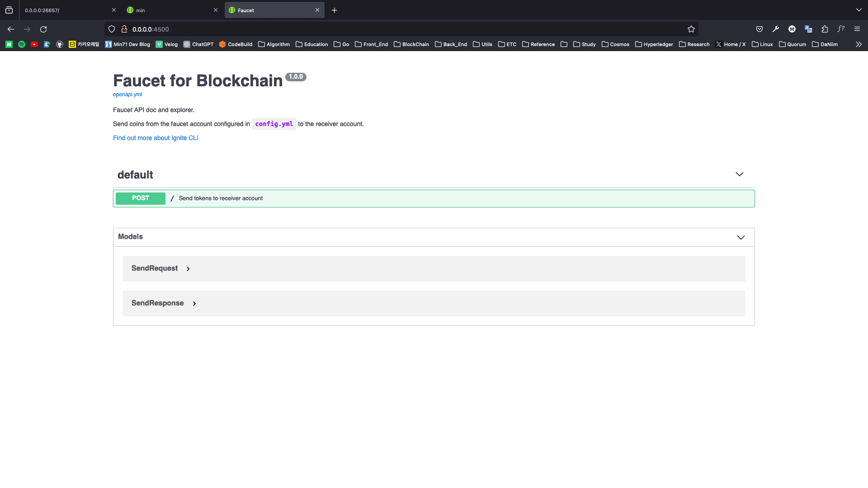
Task: Open the Pocket save icon
Action: pos(759,29)
